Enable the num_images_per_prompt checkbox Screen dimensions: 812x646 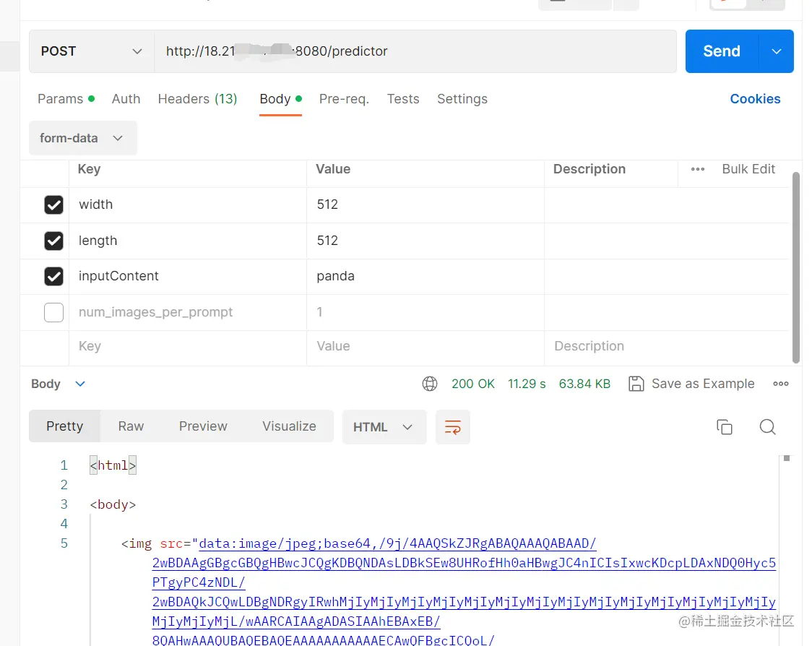click(54, 312)
